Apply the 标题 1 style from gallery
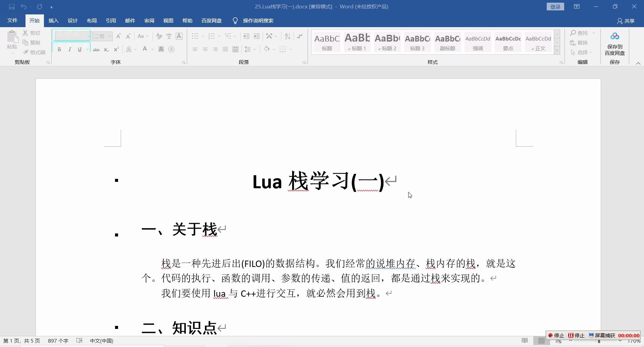Image resolution: width=644 pixels, height=347 pixels. click(x=357, y=42)
